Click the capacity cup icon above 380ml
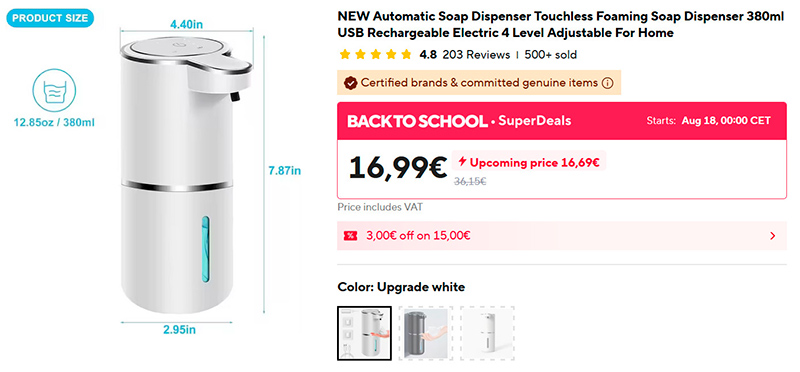The width and height of the screenshot is (800, 372). pos(54,90)
